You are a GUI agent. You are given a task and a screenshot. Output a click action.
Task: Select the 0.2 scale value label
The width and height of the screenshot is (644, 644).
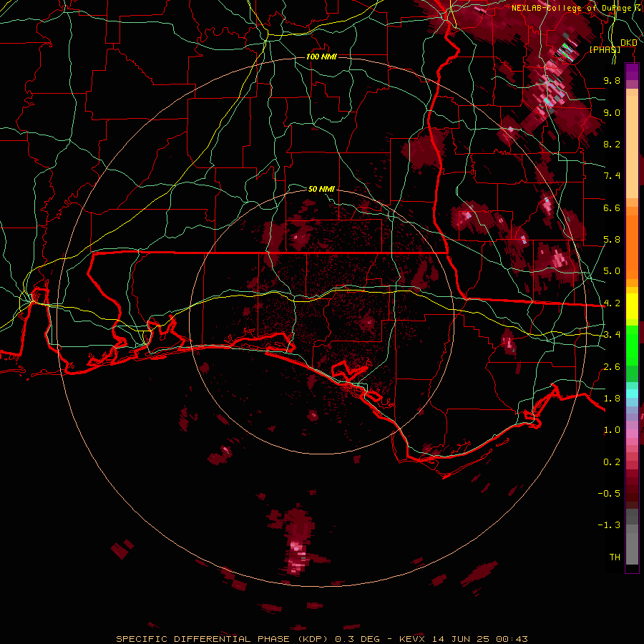tap(612, 462)
